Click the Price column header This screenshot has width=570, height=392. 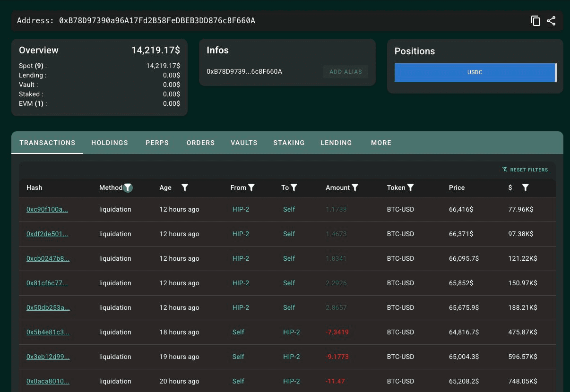[457, 187]
